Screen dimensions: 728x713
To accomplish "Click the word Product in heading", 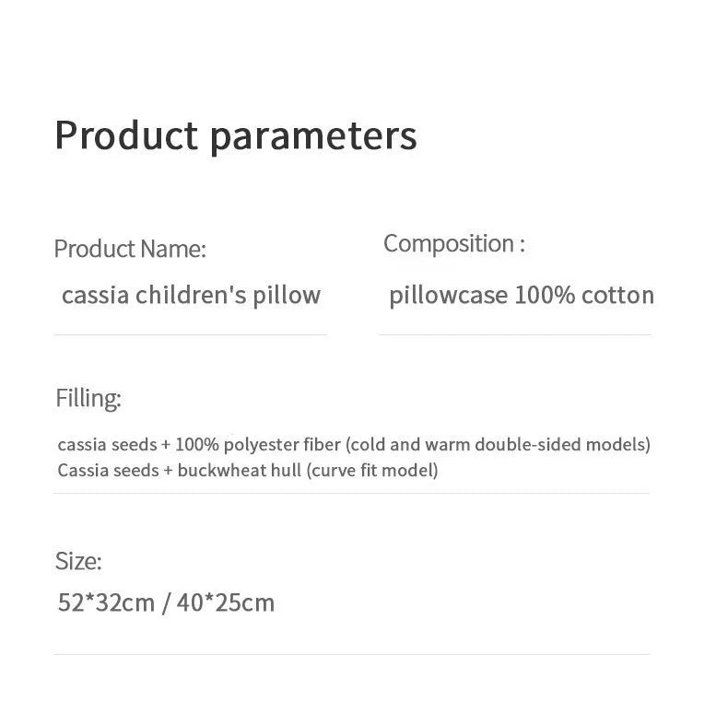I will (x=127, y=135).
